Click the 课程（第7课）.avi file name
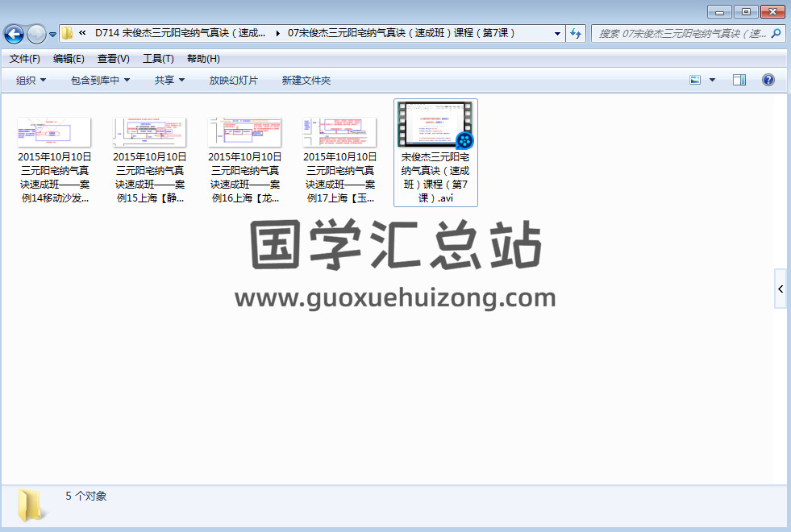This screenshot has height=532, width=791. click(435, 177)
